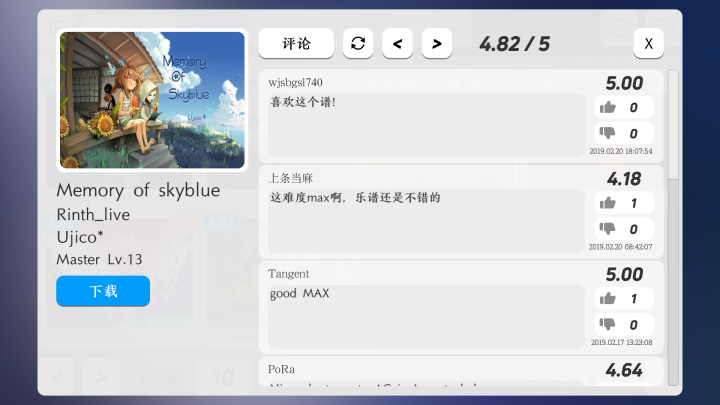The height and width of the screenshot is (405, 720).
Task: Thumbs up 上条当麻's comment
Action: tap(624, 203)
